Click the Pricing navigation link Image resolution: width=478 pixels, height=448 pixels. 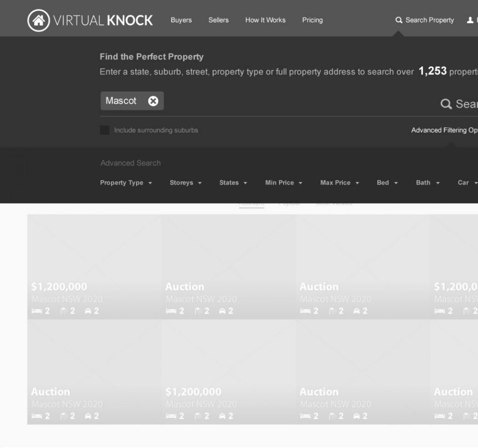[x=312, y=20]
